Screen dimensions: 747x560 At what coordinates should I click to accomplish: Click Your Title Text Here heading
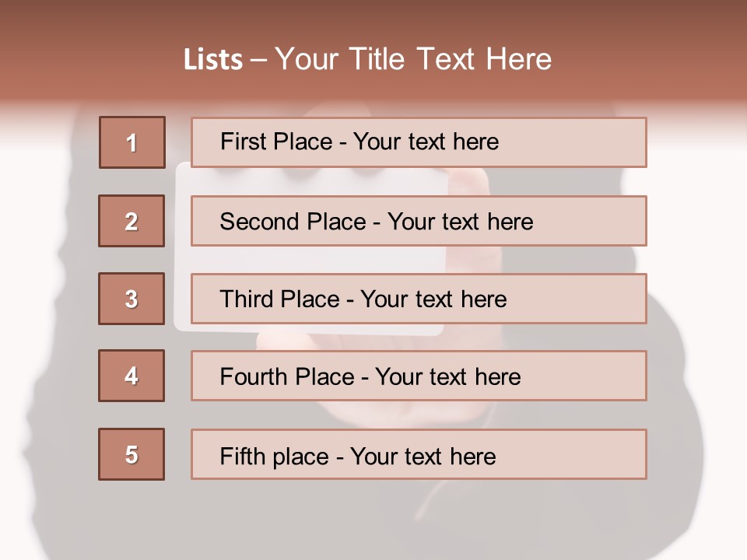coord(413,59)
